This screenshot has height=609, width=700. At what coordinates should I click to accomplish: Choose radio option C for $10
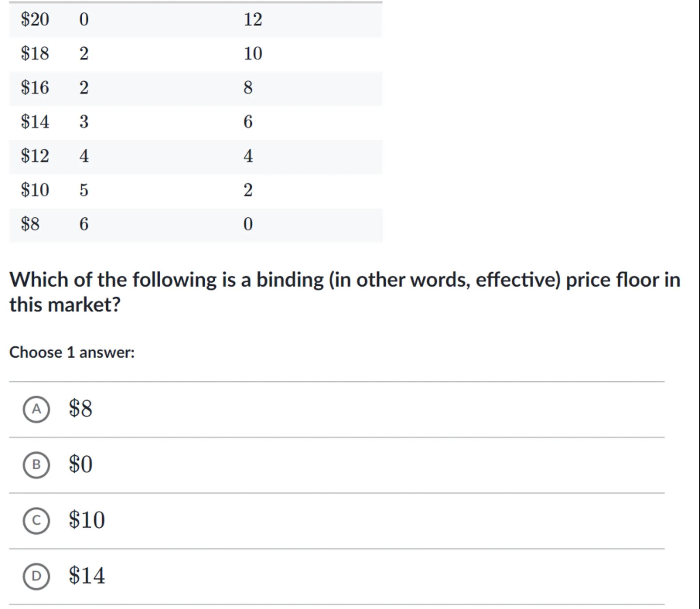point(36,520)
